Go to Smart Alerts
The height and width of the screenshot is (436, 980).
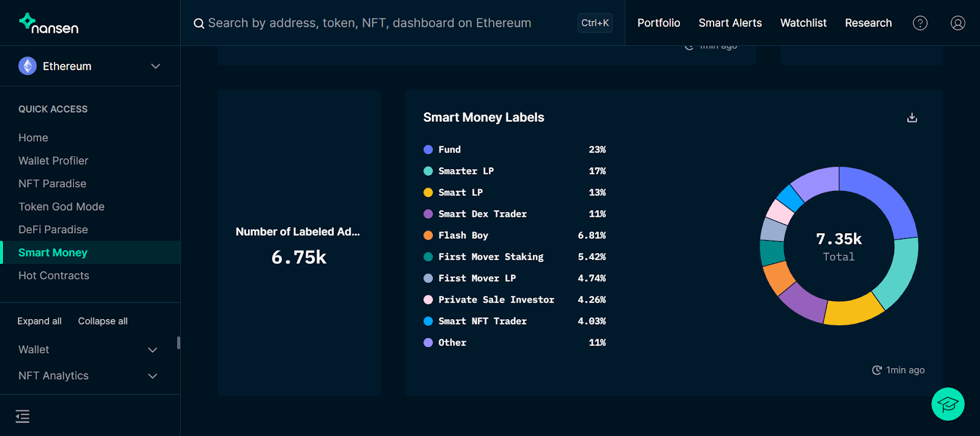tap(730, 23)
